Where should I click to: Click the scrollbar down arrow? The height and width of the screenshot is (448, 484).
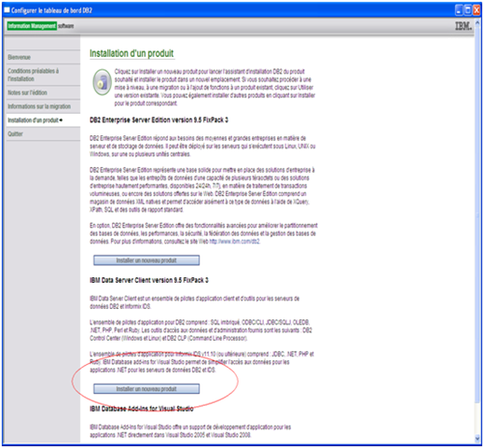point(477,439)
